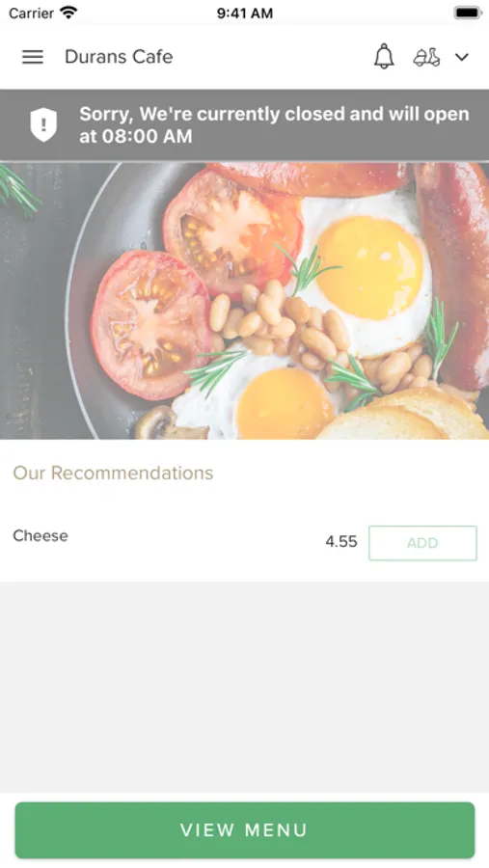Tap the Carrier label in status bar

pos(32,14)
